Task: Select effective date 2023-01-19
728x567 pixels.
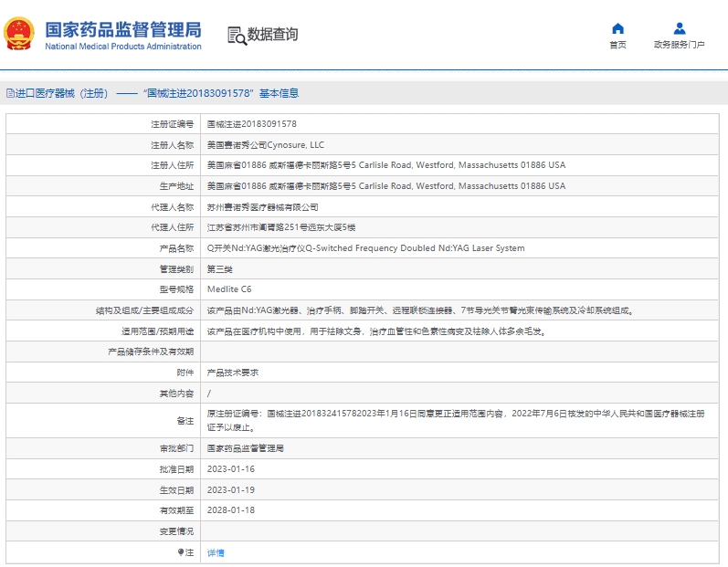Action: (231, 490)
